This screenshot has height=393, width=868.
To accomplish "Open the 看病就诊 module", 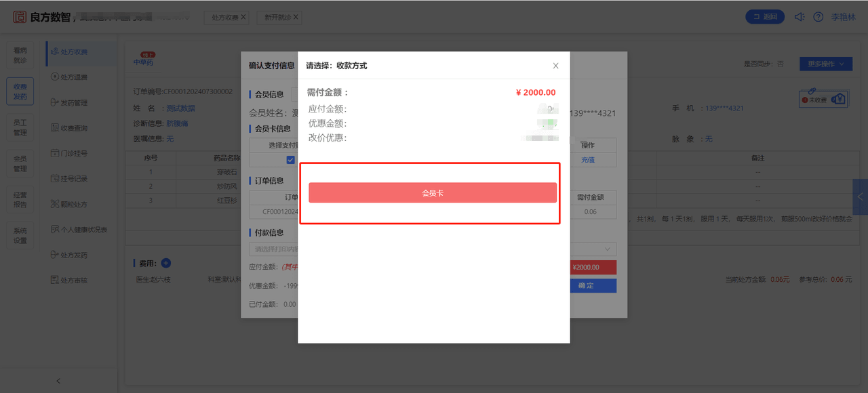I will (x=20, y=55).
